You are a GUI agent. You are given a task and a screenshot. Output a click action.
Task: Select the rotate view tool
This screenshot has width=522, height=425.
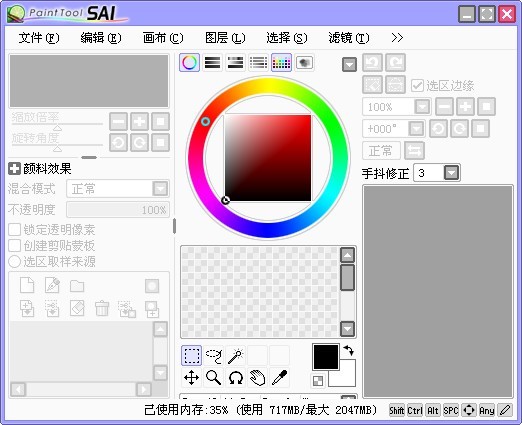click(x=236, y=378)
